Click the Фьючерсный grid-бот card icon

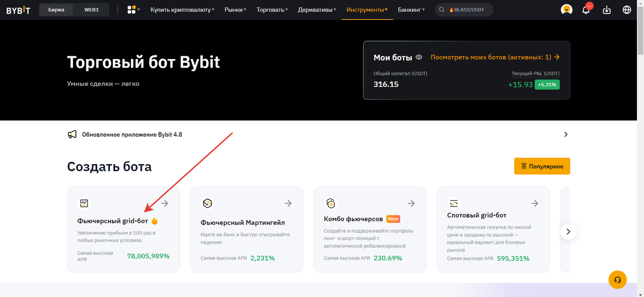(84, 203)
